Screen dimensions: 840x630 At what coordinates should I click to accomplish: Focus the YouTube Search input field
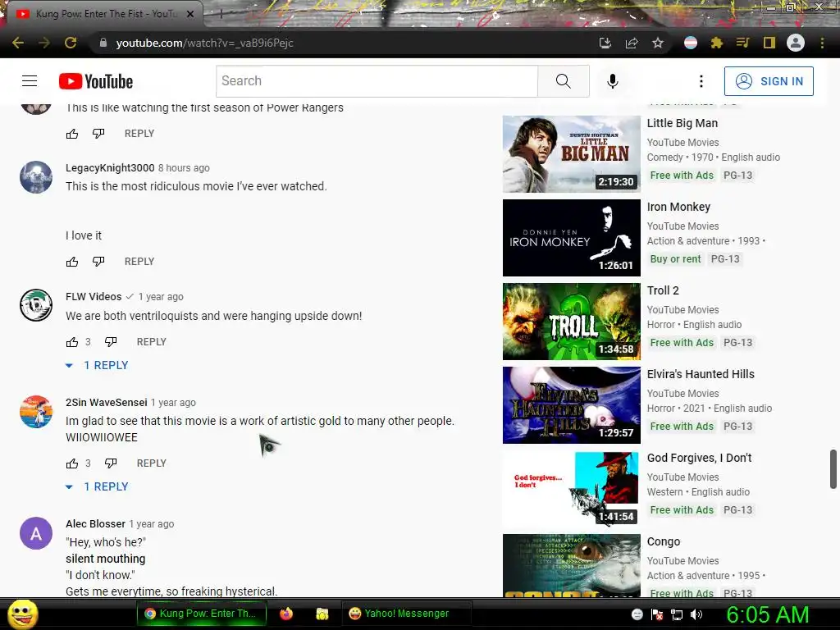(x=377, y=81)
